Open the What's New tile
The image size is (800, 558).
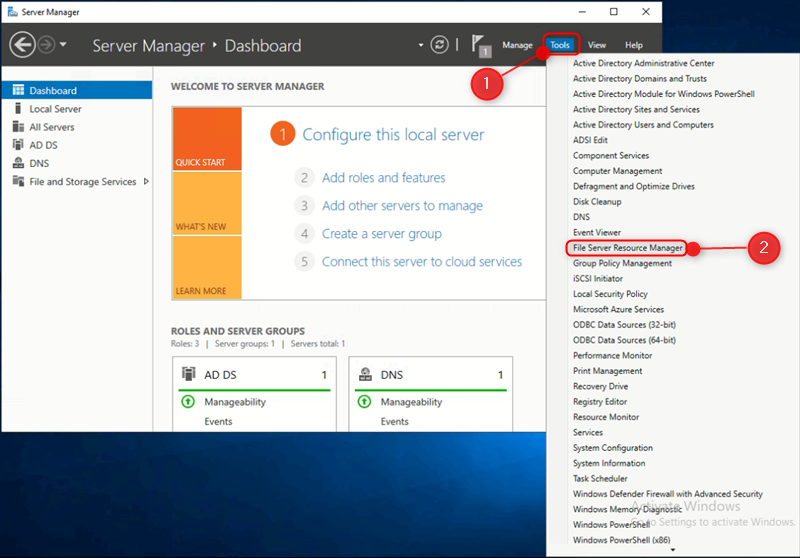point(207,203)
